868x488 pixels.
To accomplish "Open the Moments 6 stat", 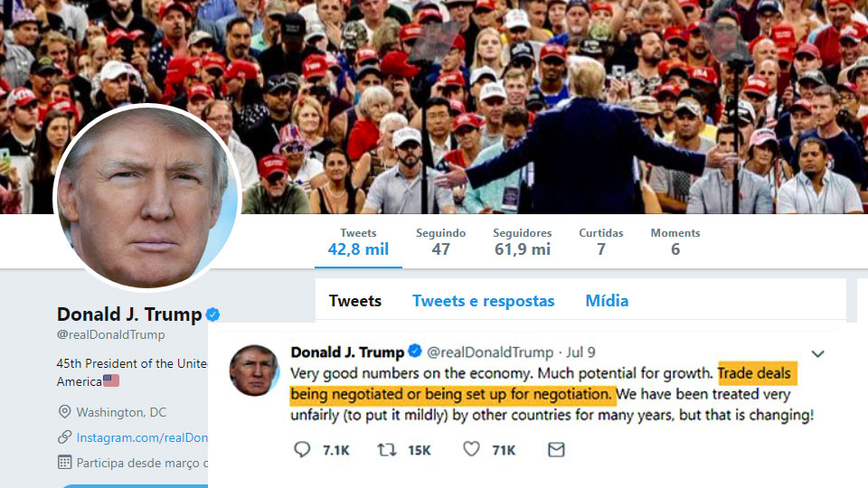I will point(675,242).
